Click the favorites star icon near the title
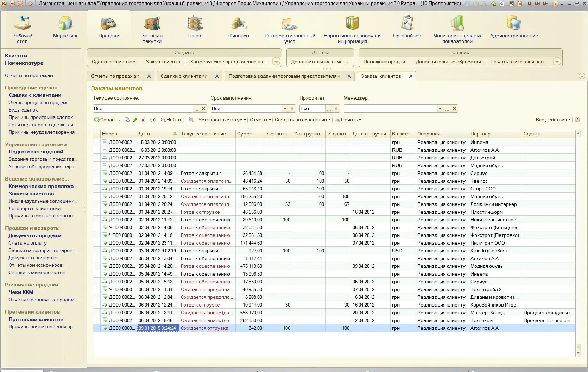The height and width of the screenshot is (372, 588). click(30, 4)
